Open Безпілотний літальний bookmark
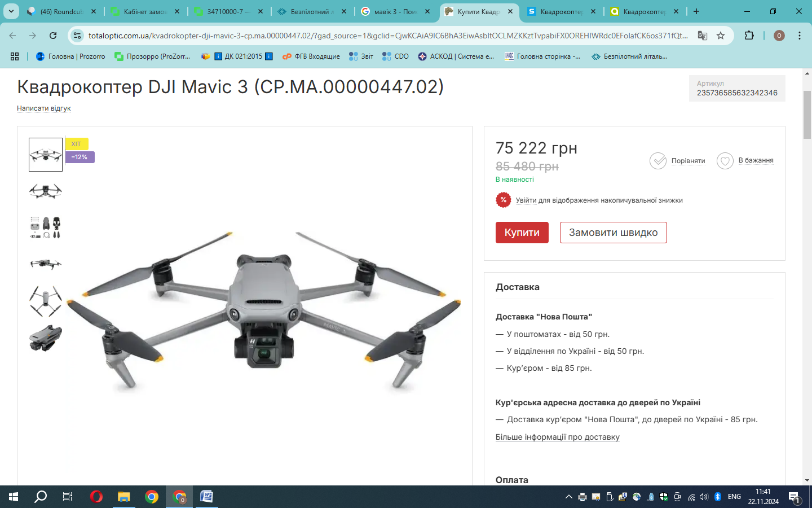 (x=629, y=56)
